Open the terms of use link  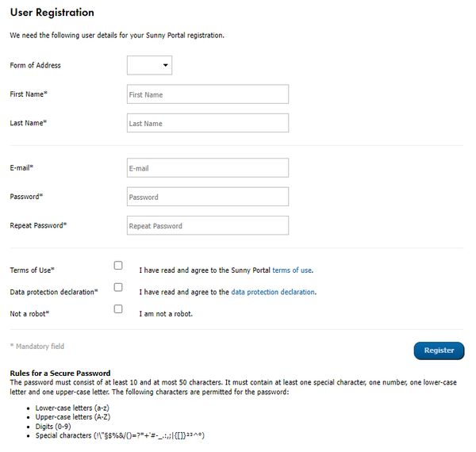[291, 270]
